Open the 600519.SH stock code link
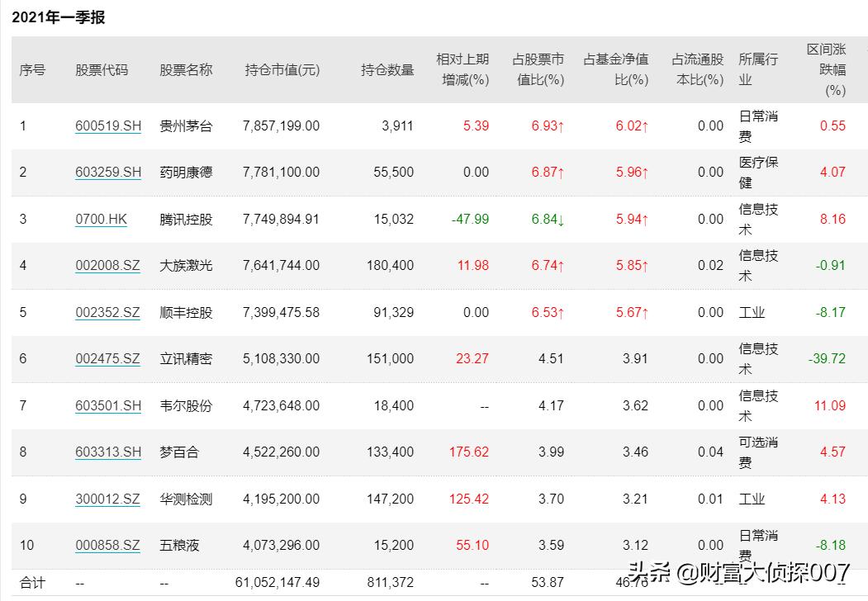868x601 pixels. click(x=107, y=125)
